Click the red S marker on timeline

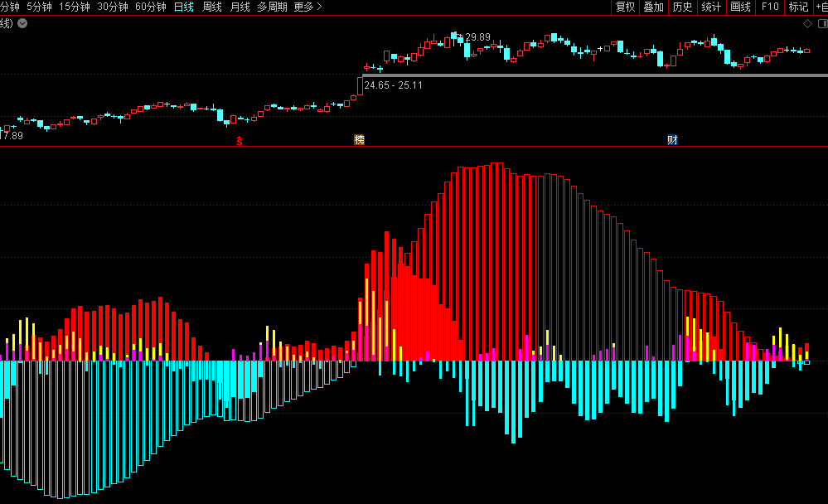click(240, 140)
